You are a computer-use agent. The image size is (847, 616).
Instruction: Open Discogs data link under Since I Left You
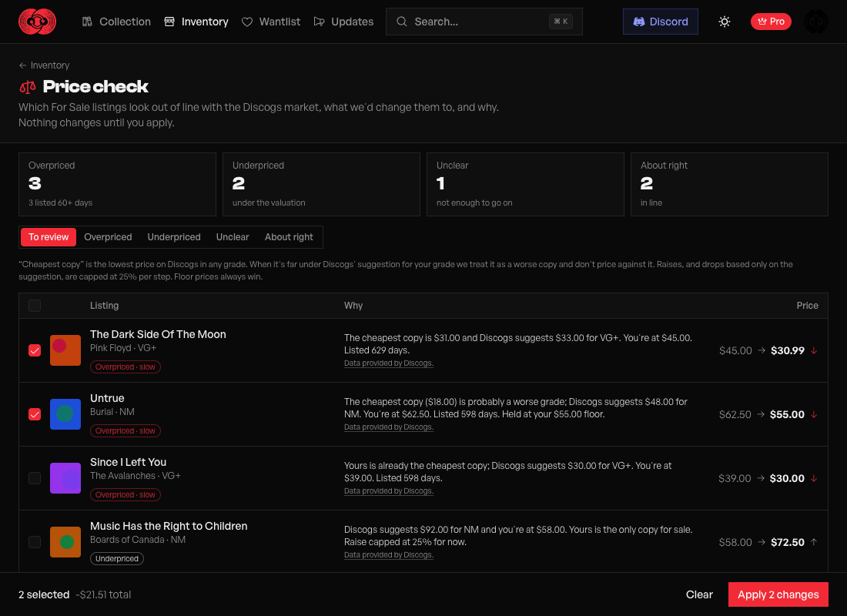pyautogui.click(x=389, y=490)
